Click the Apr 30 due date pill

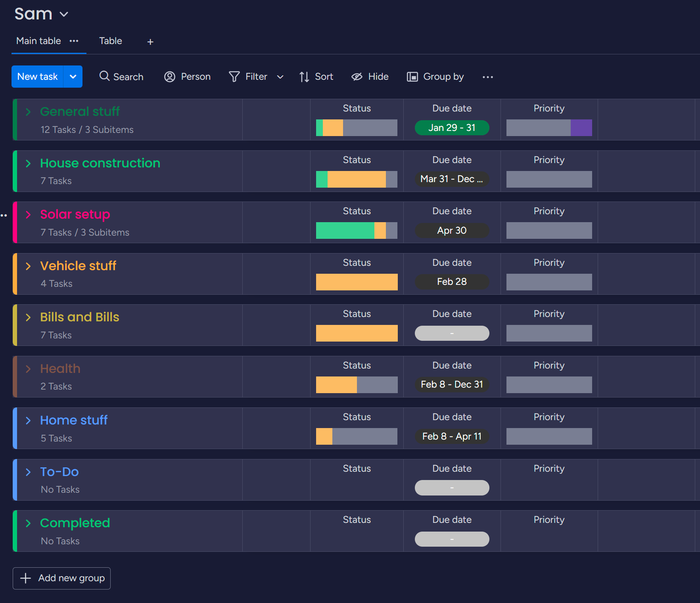pos(452,230)
